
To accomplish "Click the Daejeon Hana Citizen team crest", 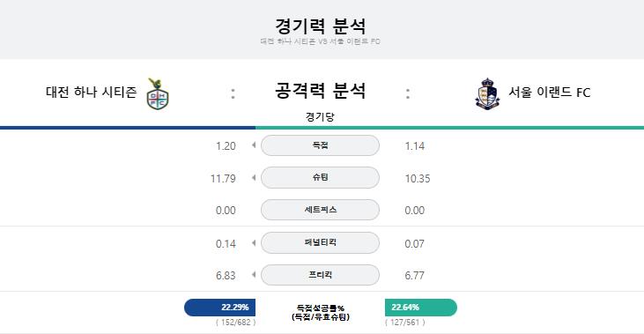I will tap(158, 93).
